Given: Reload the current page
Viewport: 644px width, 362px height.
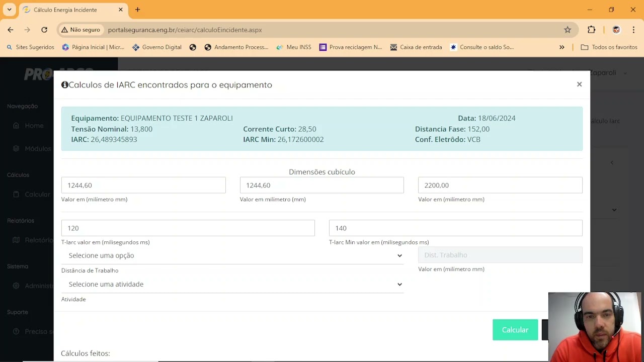Looking at the screenshot, I should pyautogui.click(x=44, y=30).
